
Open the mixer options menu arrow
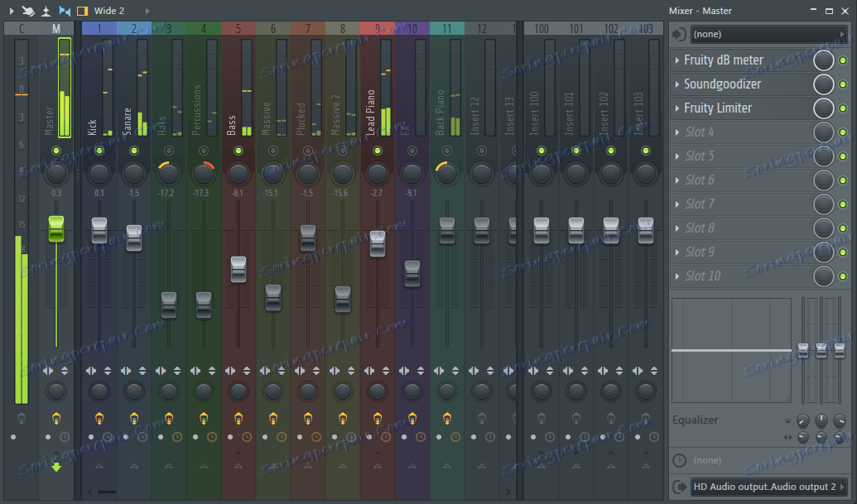(11, 11)
